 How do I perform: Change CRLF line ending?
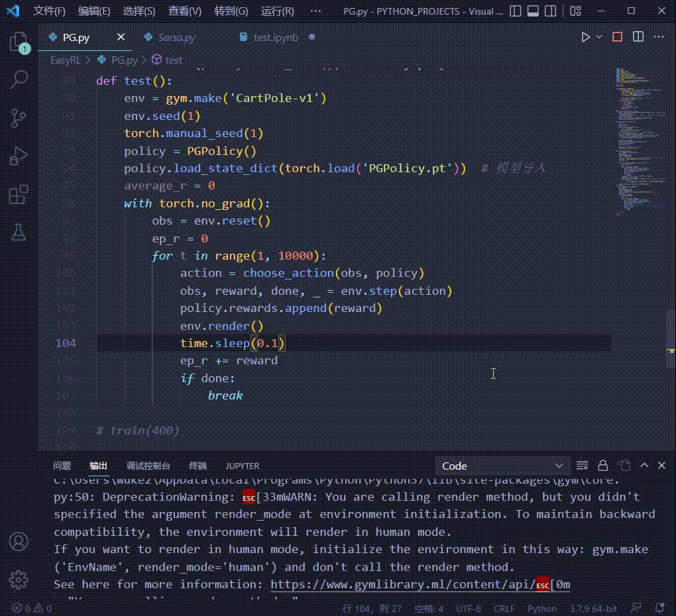click(504, 609)
